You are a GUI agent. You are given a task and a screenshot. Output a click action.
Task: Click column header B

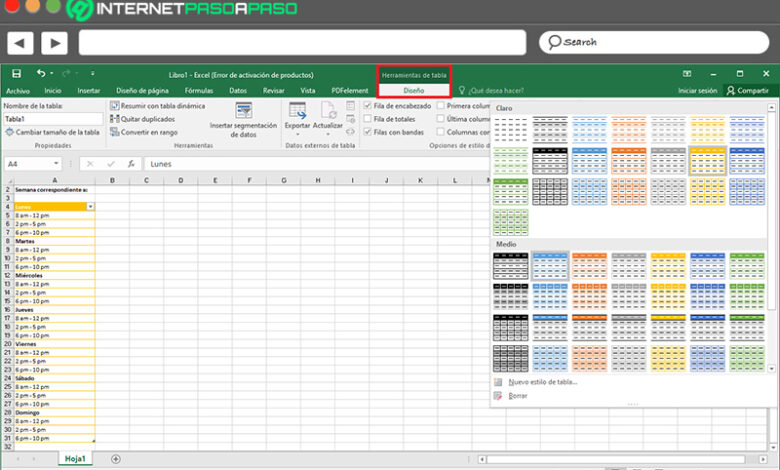point(112,181)
